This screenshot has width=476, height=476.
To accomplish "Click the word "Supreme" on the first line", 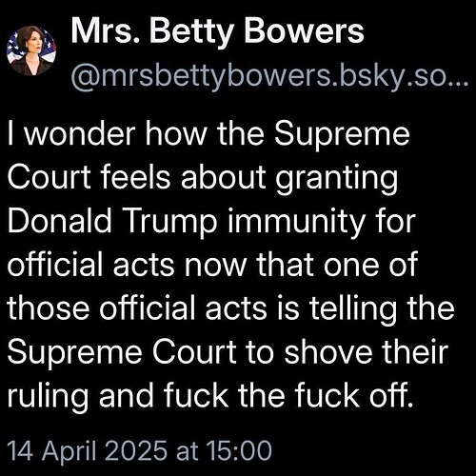I will click(342, 135).
